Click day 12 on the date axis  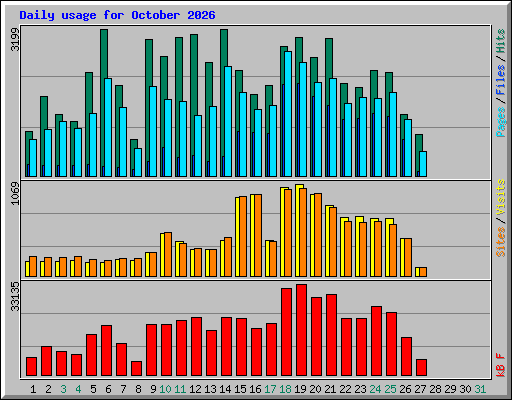195,389
